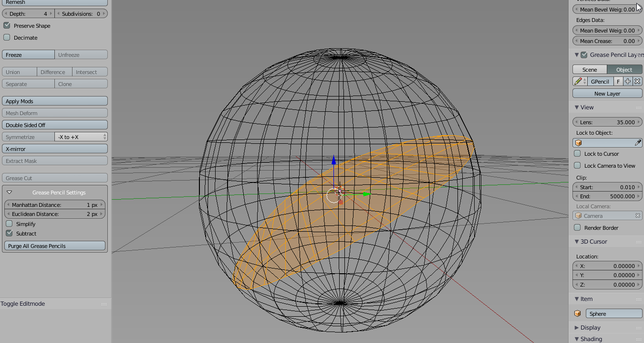The image size is (644, 343).
Task: Click the Sphere item name field
Action: 614,314
